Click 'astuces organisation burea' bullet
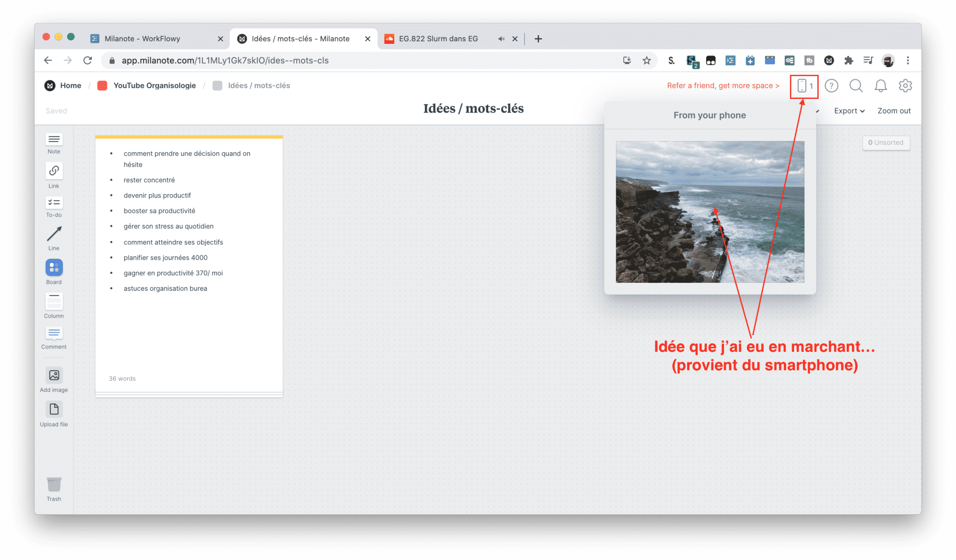The width and height of the screenshot is (956, 560). tap(165, 288)
